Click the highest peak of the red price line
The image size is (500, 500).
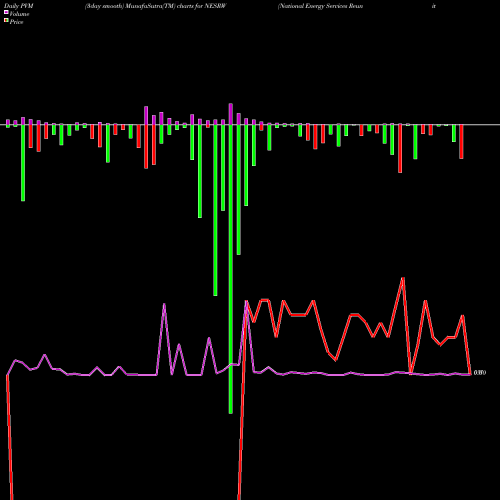coord(403,278)
